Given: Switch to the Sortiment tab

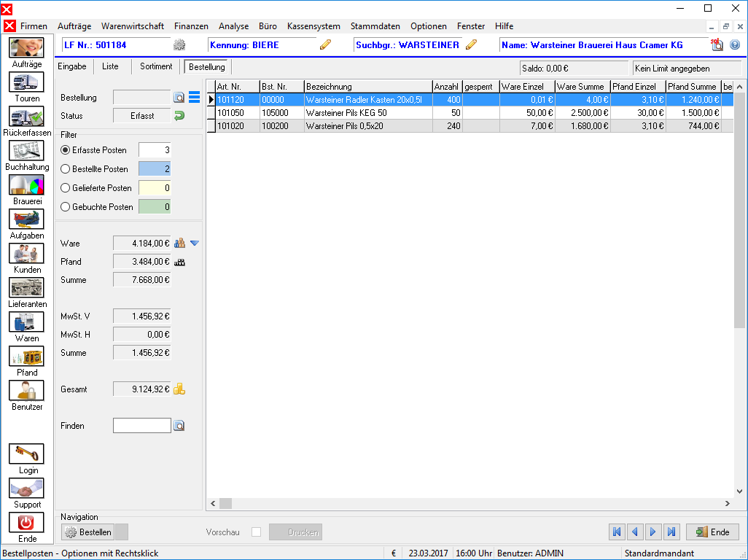Looking at the screenshot, I should coord(156,66).
